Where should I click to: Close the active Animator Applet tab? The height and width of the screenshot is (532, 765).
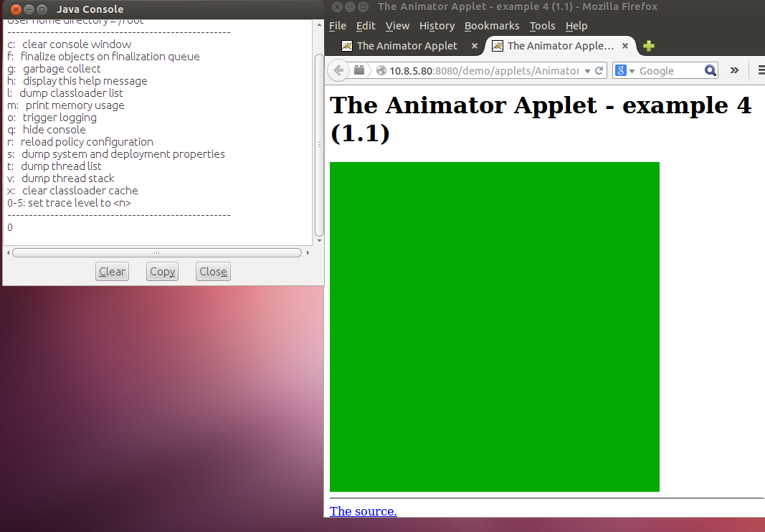[x=626, y=46]
